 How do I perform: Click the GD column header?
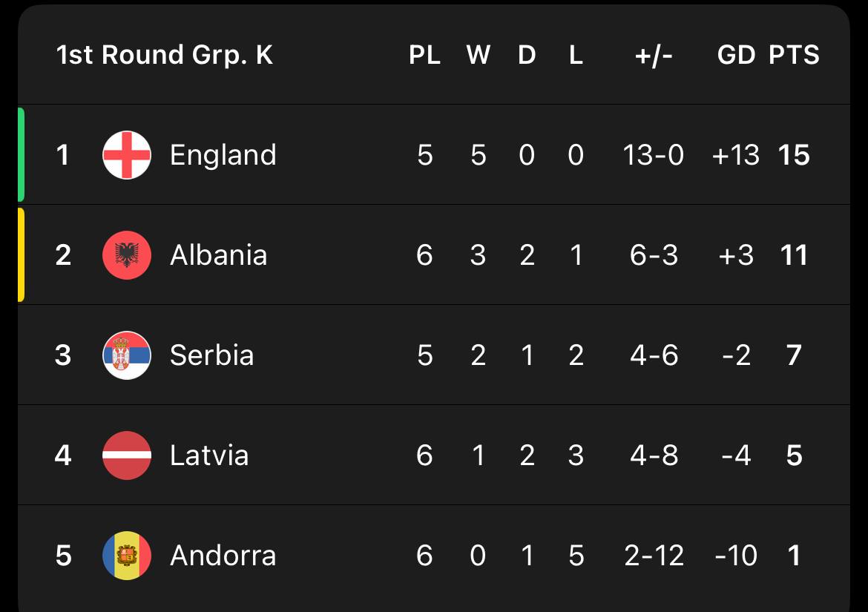[736, 55]
